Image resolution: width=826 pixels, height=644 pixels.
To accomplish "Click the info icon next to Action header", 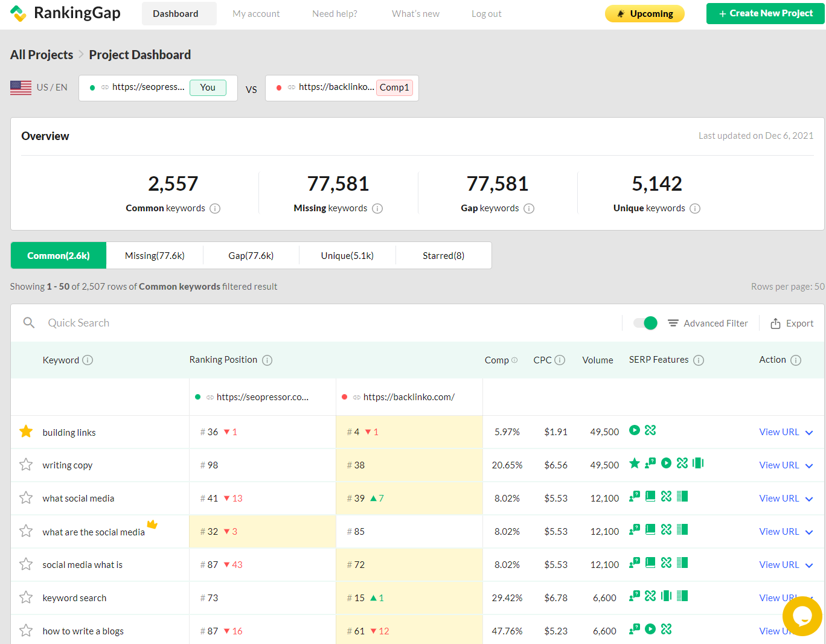I will (x=796, y=360).
